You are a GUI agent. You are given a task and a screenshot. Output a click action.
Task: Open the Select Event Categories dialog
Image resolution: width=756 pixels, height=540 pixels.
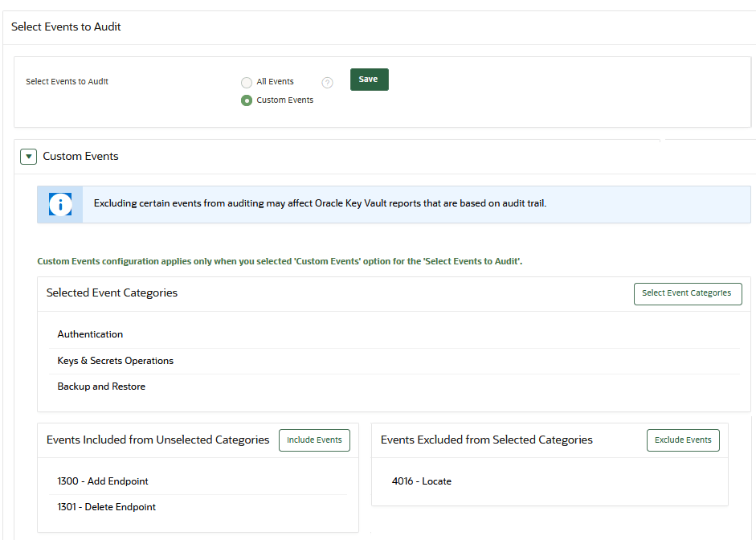(x=688, y=293)
